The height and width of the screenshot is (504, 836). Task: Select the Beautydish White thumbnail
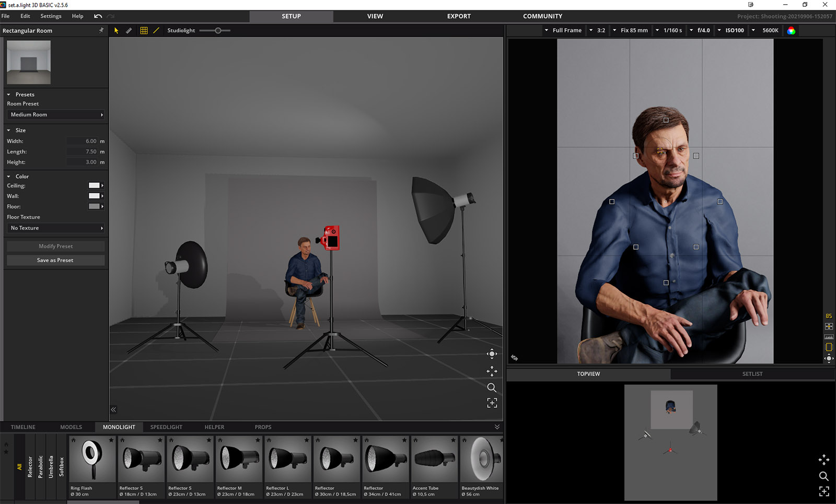(481, 460)
